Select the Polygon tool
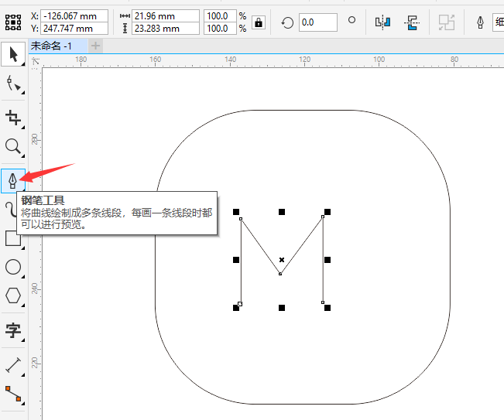 (13, 295)
